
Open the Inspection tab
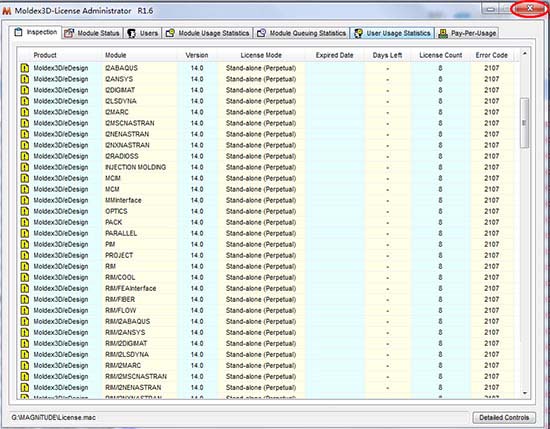pos(35,32)
